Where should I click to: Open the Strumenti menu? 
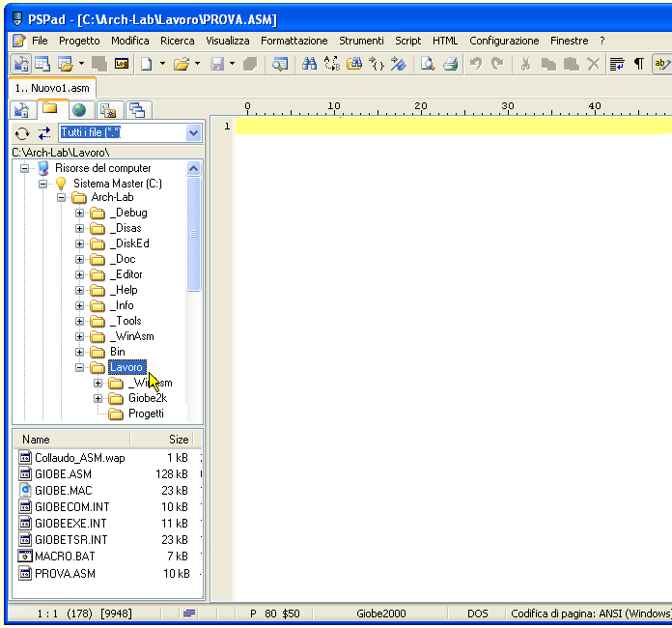tap(361, 41)
